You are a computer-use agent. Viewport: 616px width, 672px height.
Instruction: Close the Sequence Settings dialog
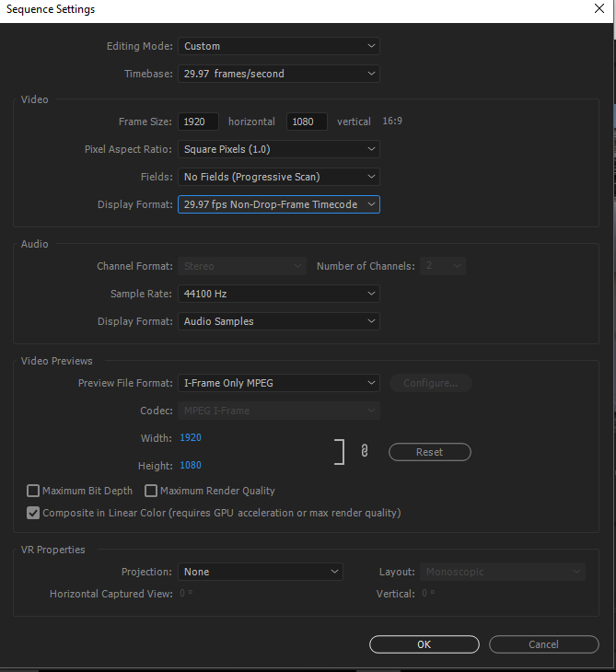599,8
